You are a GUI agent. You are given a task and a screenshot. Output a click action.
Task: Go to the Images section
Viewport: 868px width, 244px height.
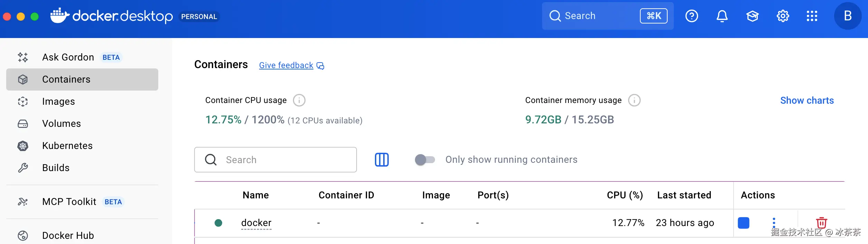58,102
